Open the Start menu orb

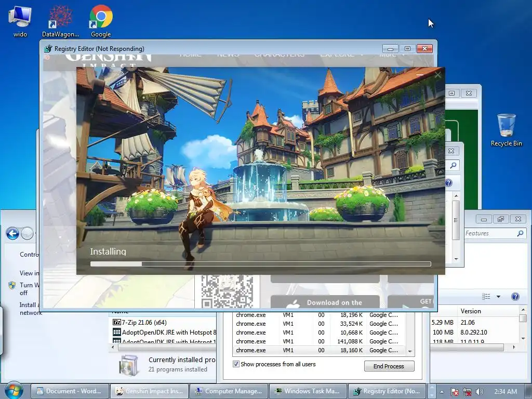[14, 391]
